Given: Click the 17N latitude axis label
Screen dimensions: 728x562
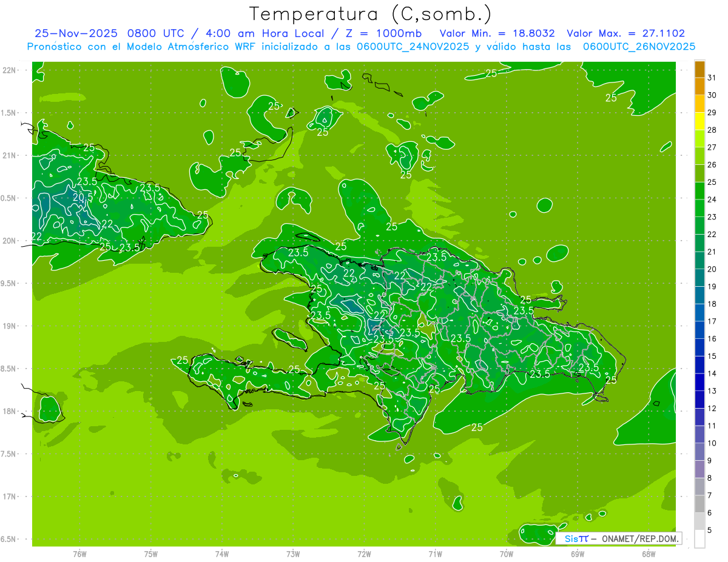Looking at the screenshot, I should tap(10, 497).
